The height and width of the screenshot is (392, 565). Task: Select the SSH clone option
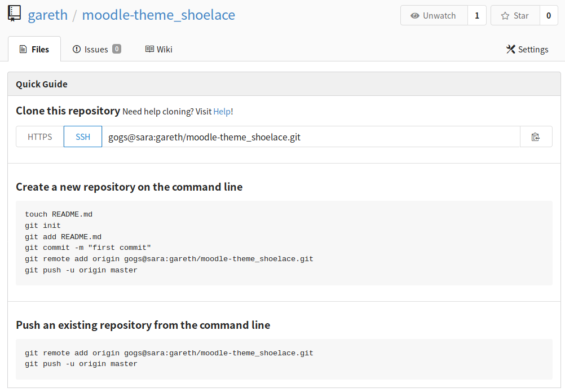pyautogui.click(x=83, y=137)
